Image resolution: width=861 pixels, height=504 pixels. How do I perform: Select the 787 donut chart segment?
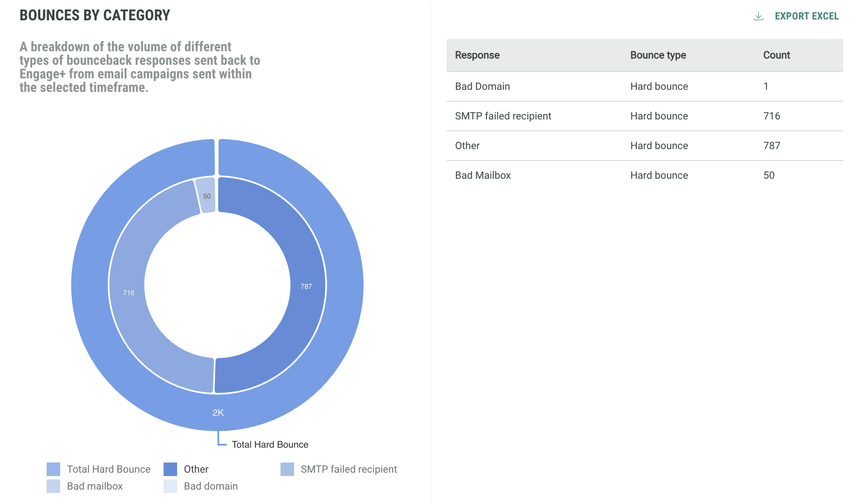tap(306, 286)
